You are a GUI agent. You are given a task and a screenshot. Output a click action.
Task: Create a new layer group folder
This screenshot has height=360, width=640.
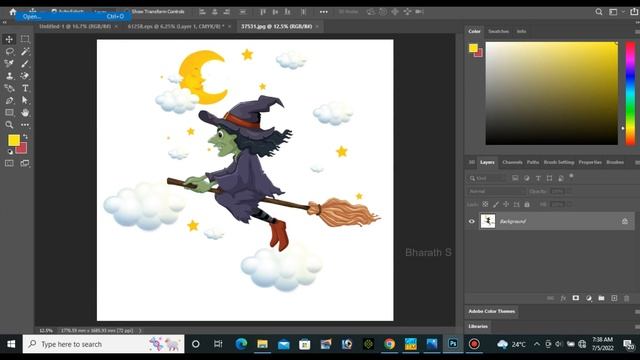tap(601, 298)
